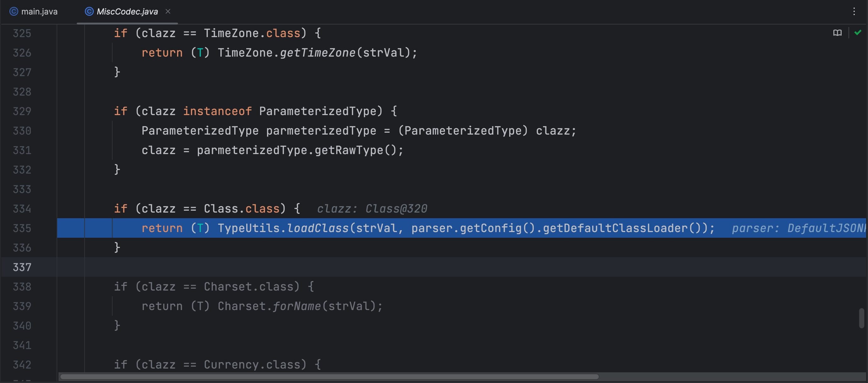Click line number 329 in the gutter
The height and width of the screenshot is (383, 868).
coord(22,111)
